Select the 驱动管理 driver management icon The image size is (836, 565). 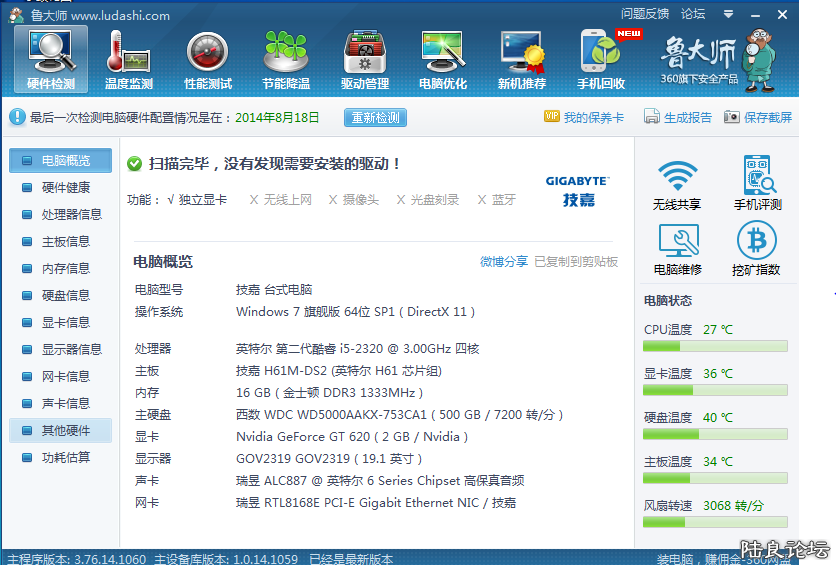pyautogui.click(x=365, y=59)
